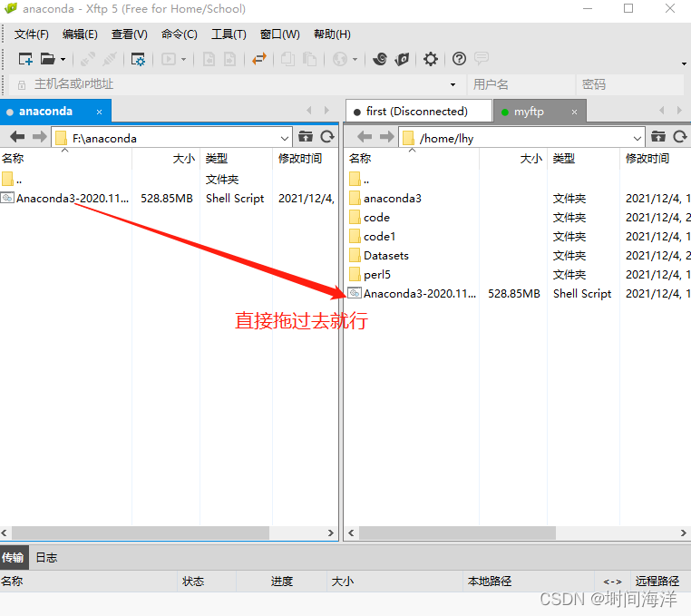This screenshot has height=616, width=691.
Task: Expand the host address dropdown arrow
Action: 453,84
